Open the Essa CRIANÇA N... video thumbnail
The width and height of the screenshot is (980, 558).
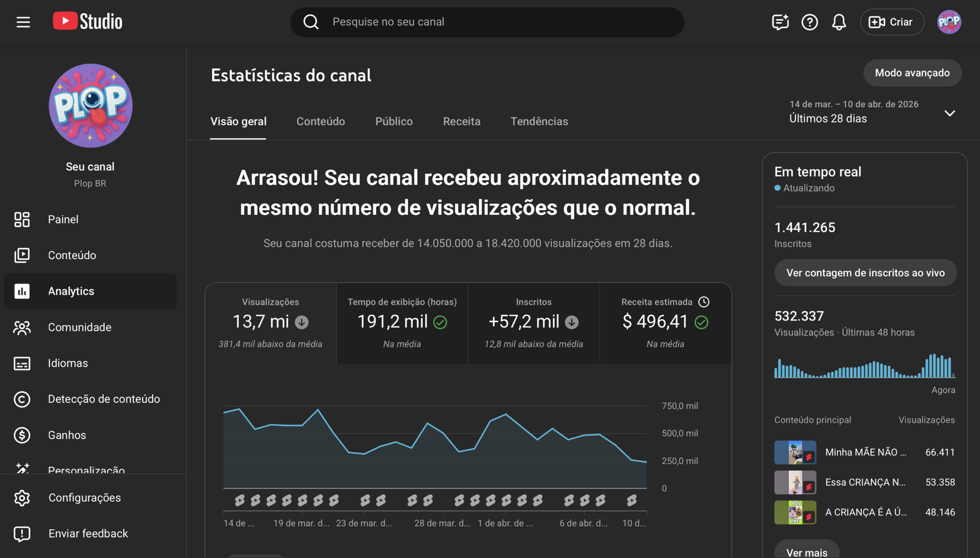[795, 483]
